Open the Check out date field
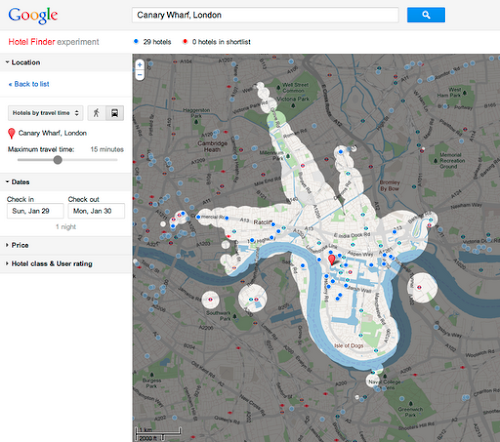Viewport: 500px width, 442px height. (x=96, y=211)
